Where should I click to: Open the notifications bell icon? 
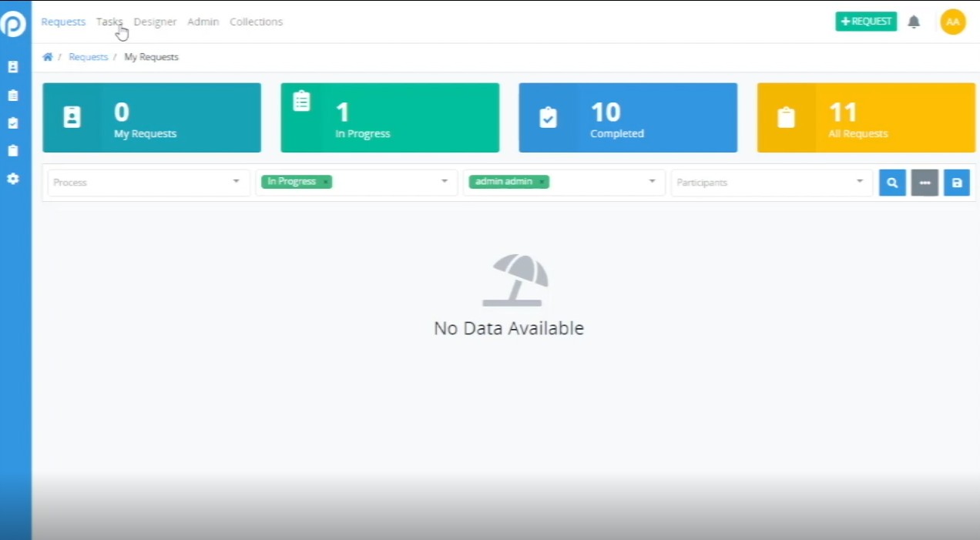click(914, 22)
